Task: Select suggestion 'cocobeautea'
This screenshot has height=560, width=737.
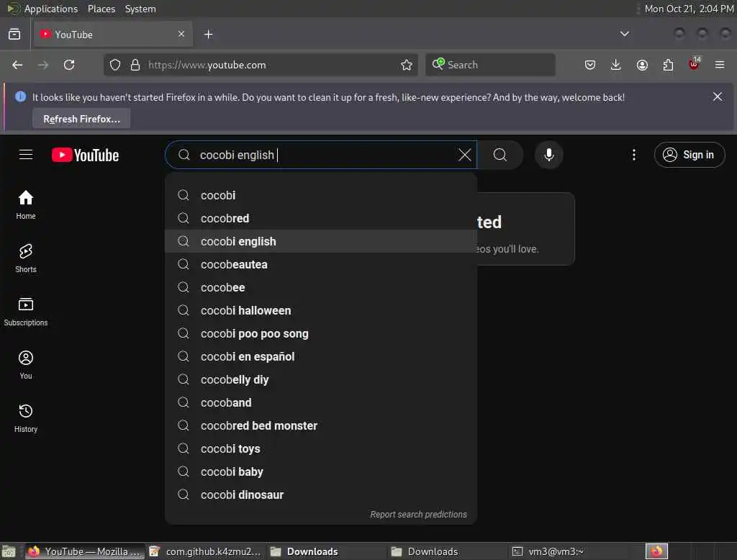Action: click(320, 264)
